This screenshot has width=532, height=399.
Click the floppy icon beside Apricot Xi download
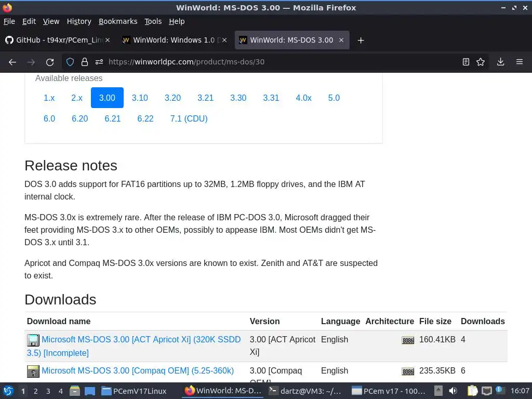coord(33,340)
